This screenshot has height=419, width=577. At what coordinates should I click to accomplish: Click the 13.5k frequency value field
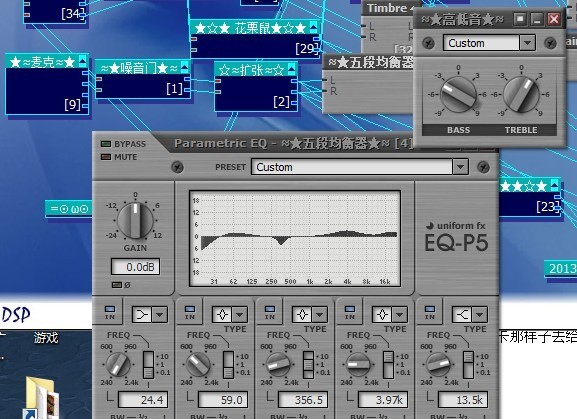click(x=463, y=400)
